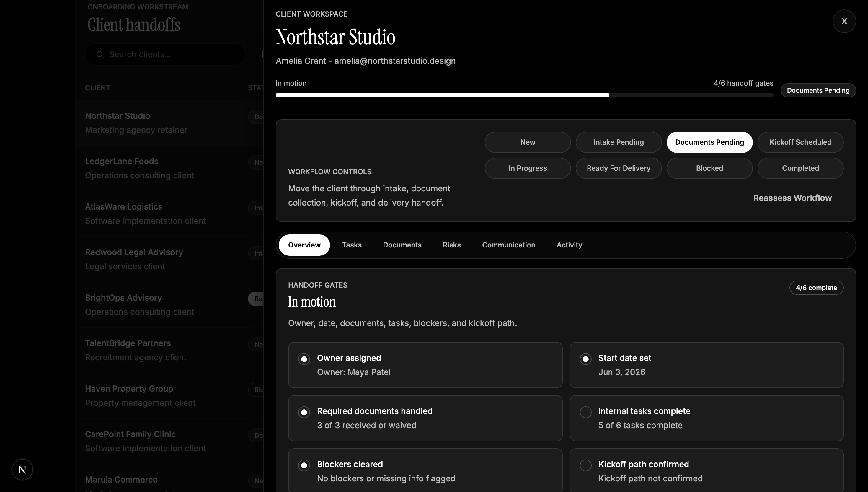Click the No blockers or missing info text
The height and width of the screenshot is (492, 868).
click(386, 478)
